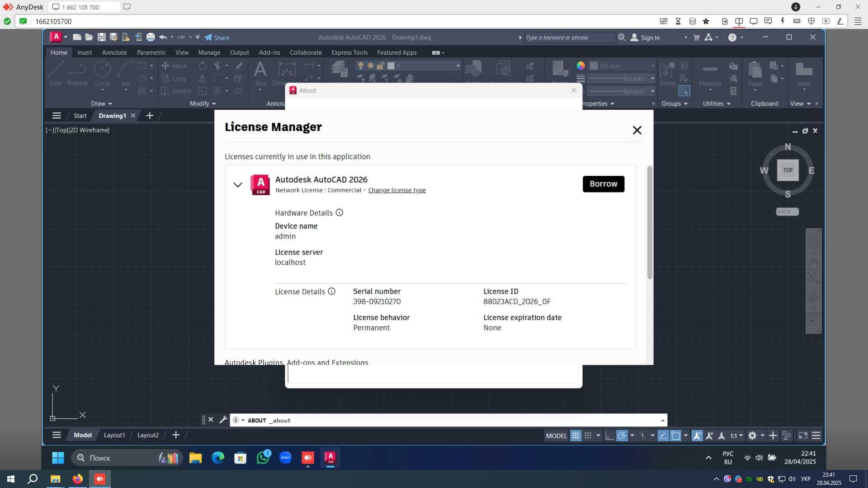
Task: Click the Change license type link
Action: click(x=397, y=190)
